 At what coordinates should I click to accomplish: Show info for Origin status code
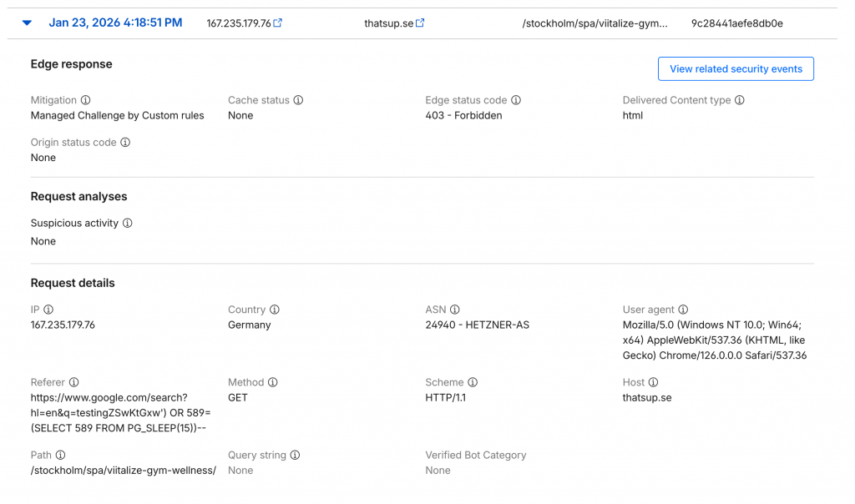click(125, 143)
